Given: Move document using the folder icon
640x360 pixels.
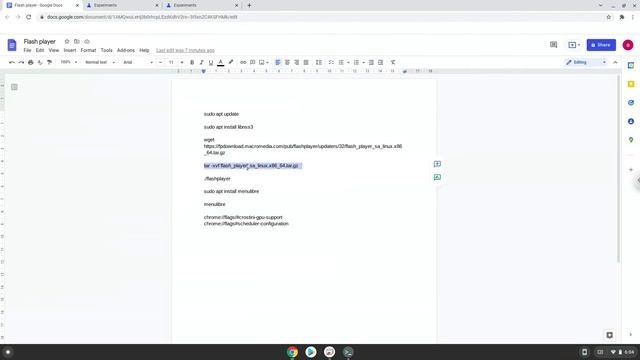Looking at the screenshot, I should pos(77,42).
